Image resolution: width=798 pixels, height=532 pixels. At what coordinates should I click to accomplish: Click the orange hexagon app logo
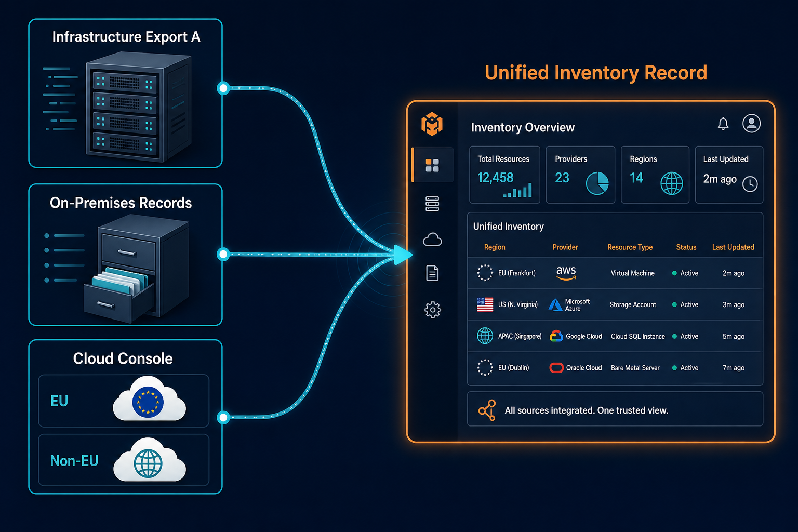[432, 124]
